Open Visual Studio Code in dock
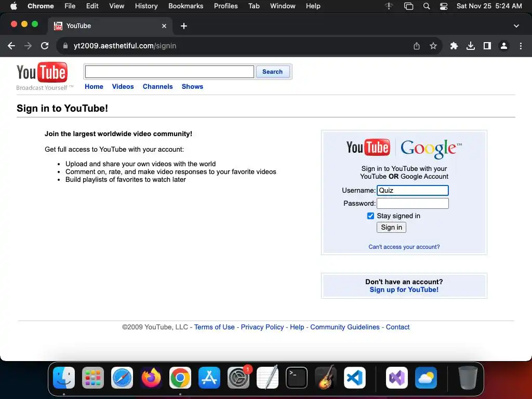 (354, 378)
